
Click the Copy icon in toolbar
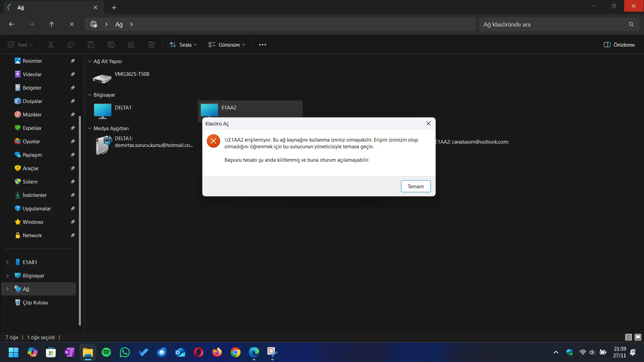(x=71, y=45)
